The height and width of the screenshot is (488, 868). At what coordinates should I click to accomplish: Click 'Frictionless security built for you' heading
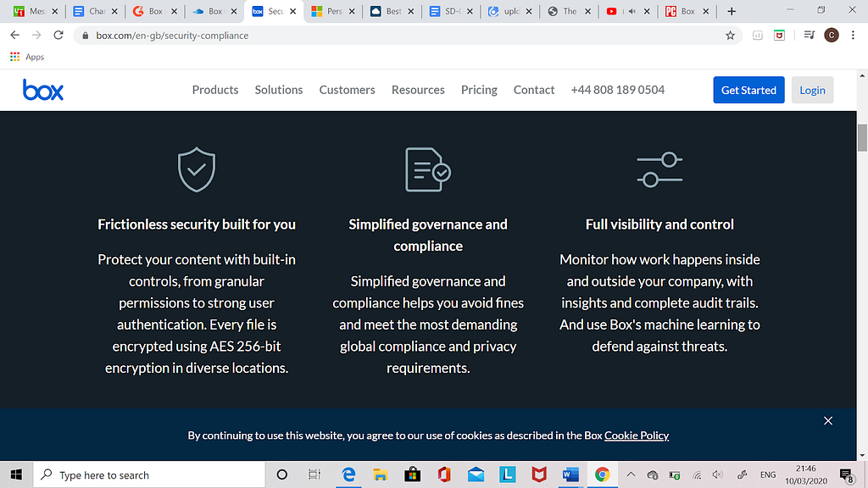tap(197, 224)
